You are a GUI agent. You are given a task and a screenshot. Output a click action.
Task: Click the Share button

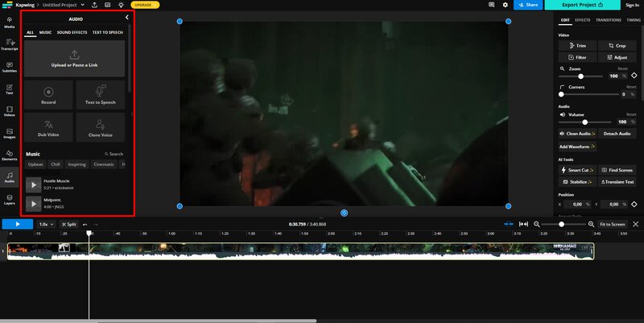528,5
